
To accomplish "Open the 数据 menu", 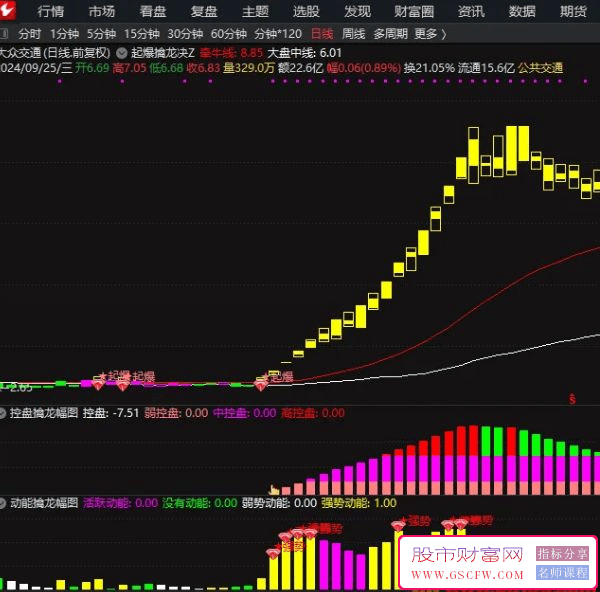I will 522,11.
